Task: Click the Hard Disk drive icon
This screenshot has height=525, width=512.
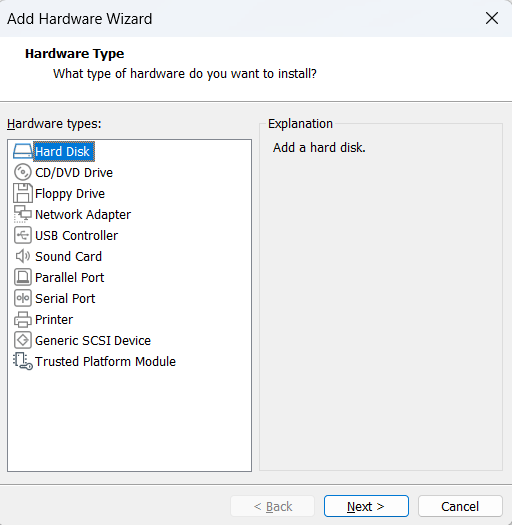Action: click(23, 151)
